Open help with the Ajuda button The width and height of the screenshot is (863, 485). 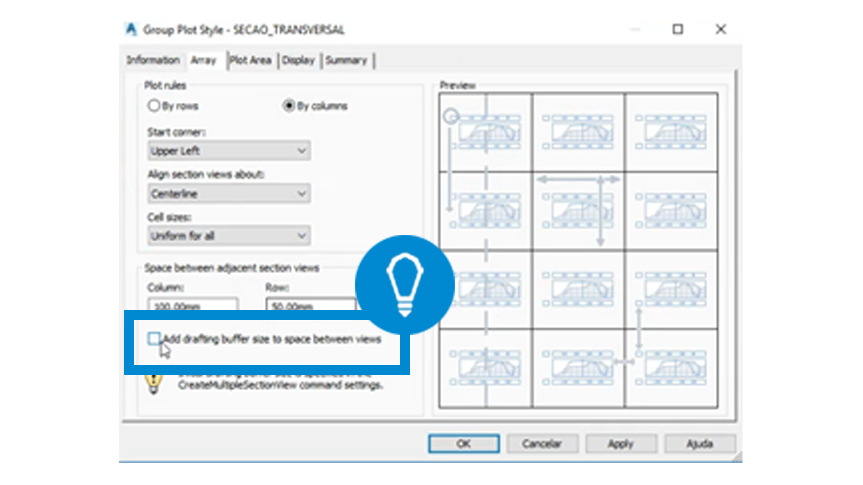pos(700,444)
